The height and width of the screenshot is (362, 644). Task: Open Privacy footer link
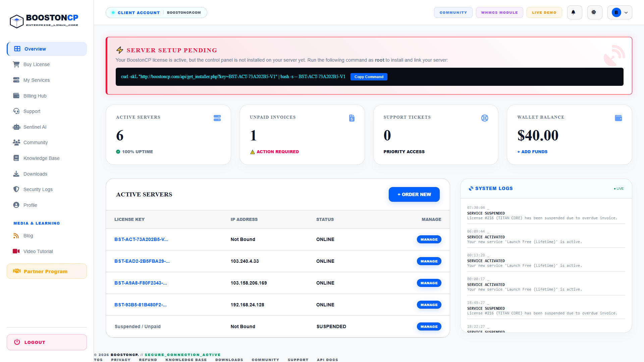[121, 360]
